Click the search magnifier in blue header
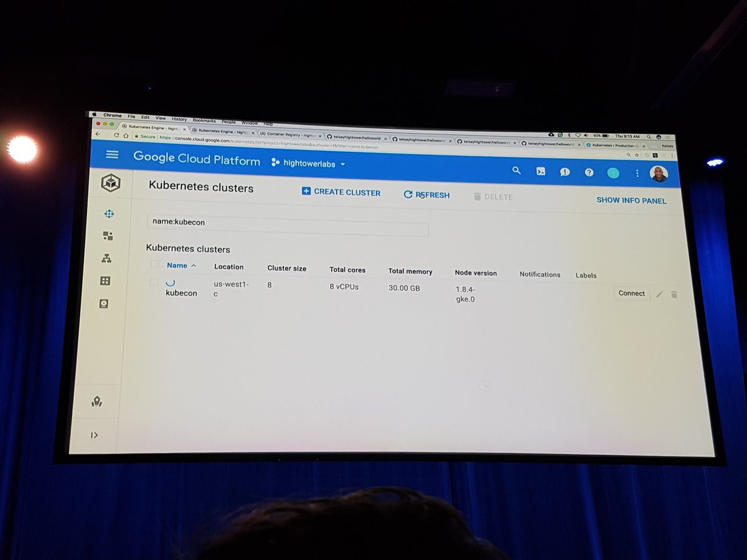This screenshot has height=560, width=747. click(516, 170)
